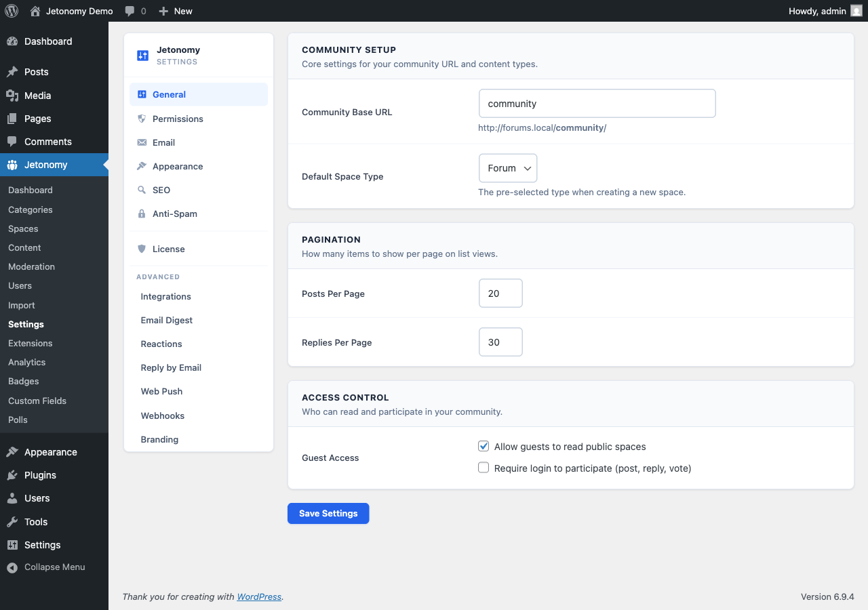Click the Community Base URL input field
The image size is (868, 610).
[597, 103]
